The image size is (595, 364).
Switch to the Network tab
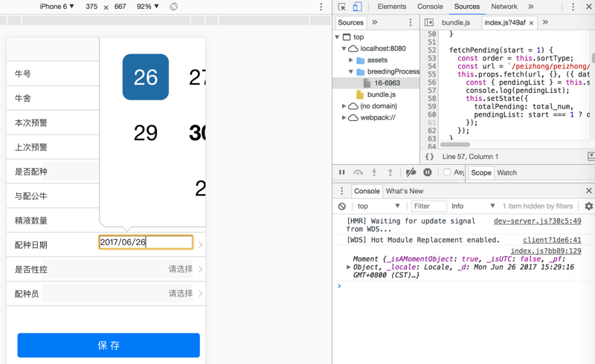pyautogui.click(x=504, y=7)
